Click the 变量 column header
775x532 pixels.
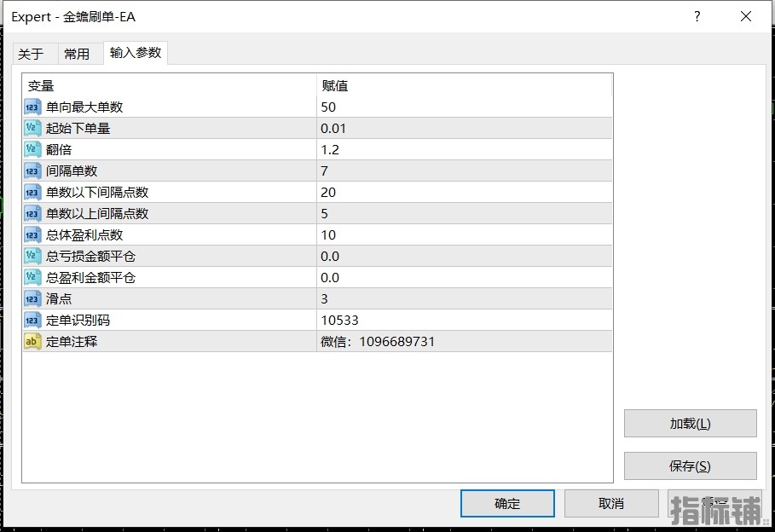[x=170, y=85]
